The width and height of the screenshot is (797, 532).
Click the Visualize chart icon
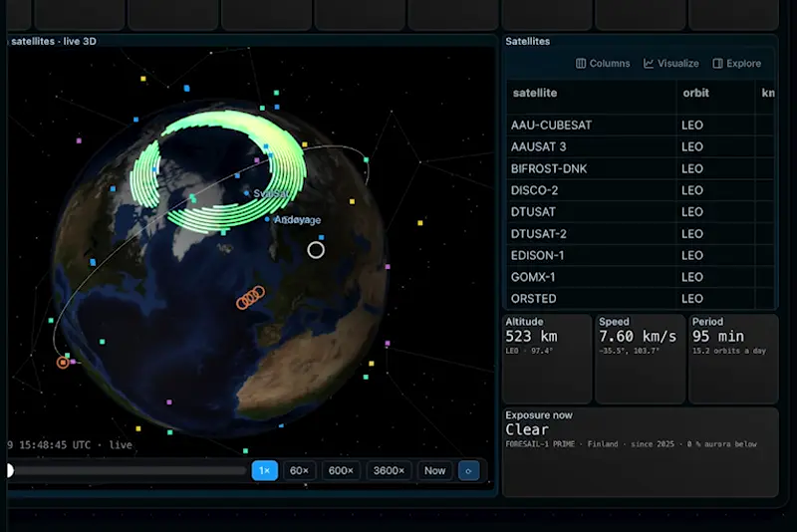point(649,64)
